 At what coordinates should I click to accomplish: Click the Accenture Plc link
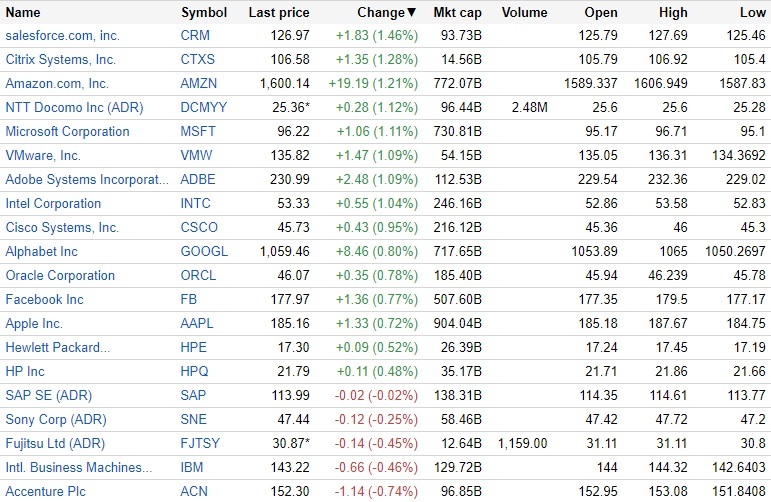click(47, 492)
